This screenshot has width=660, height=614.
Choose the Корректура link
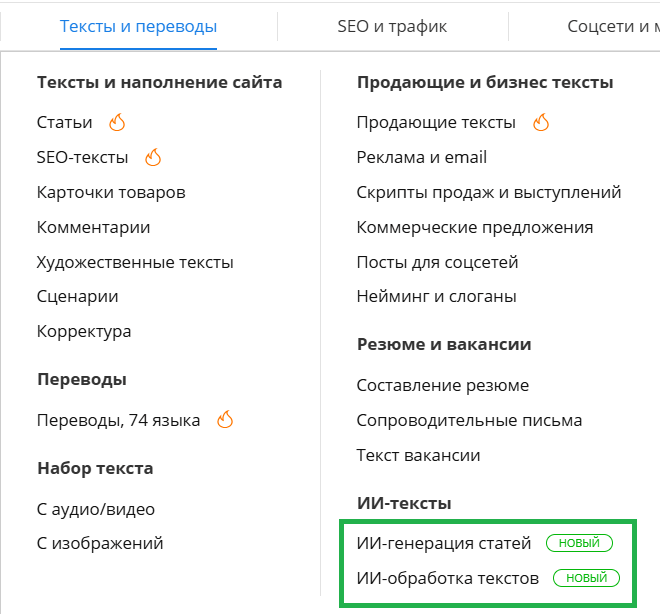[x=84, y=331]
